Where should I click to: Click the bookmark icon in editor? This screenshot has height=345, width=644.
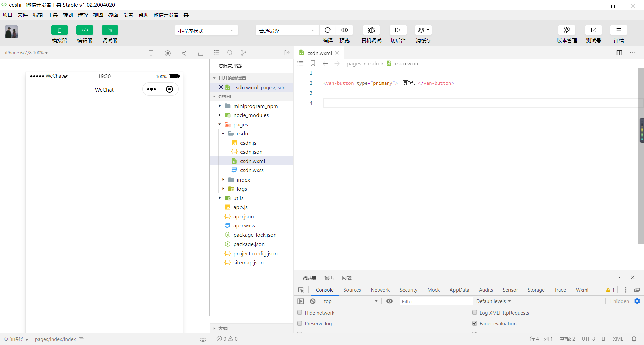(x=313, y=63)
